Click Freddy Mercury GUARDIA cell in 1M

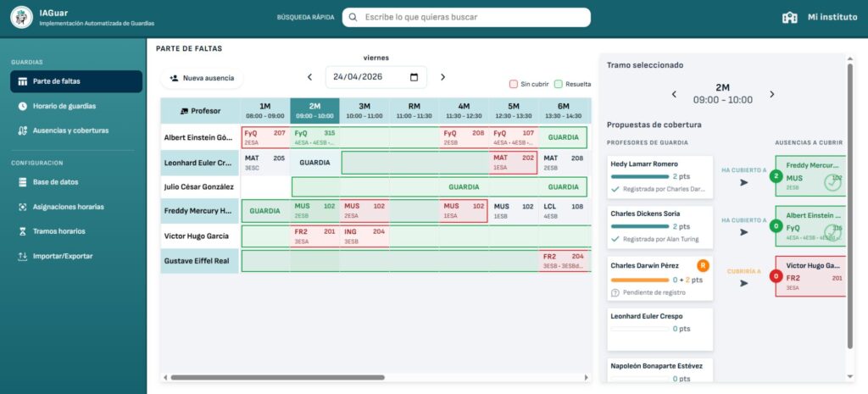click(x=264, y=211)
